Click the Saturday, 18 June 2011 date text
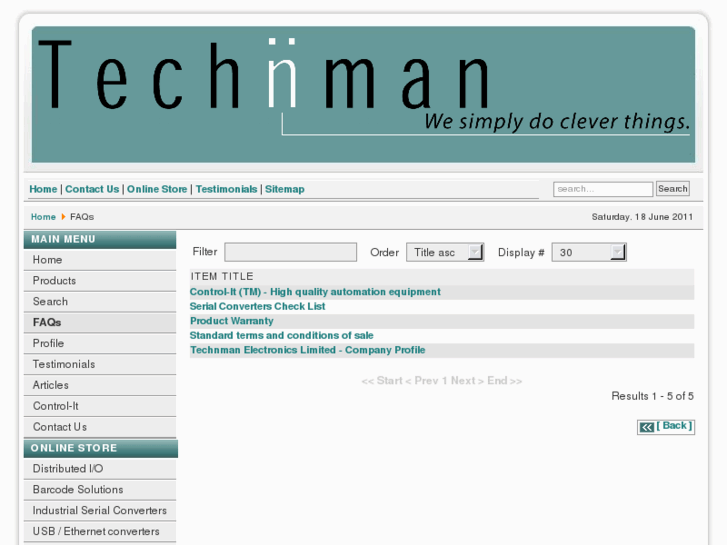 point(642,217)
